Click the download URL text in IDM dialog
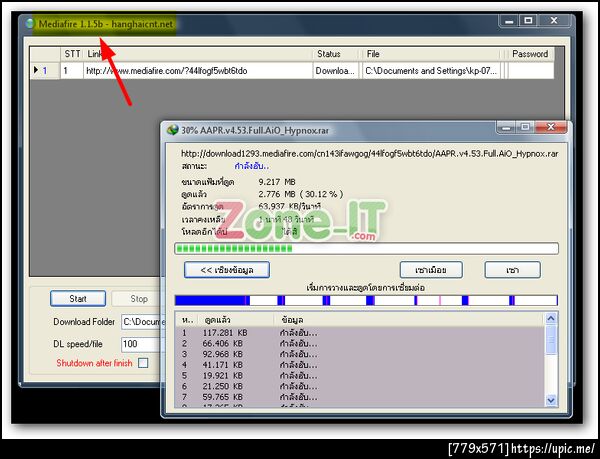 [369, 154]
